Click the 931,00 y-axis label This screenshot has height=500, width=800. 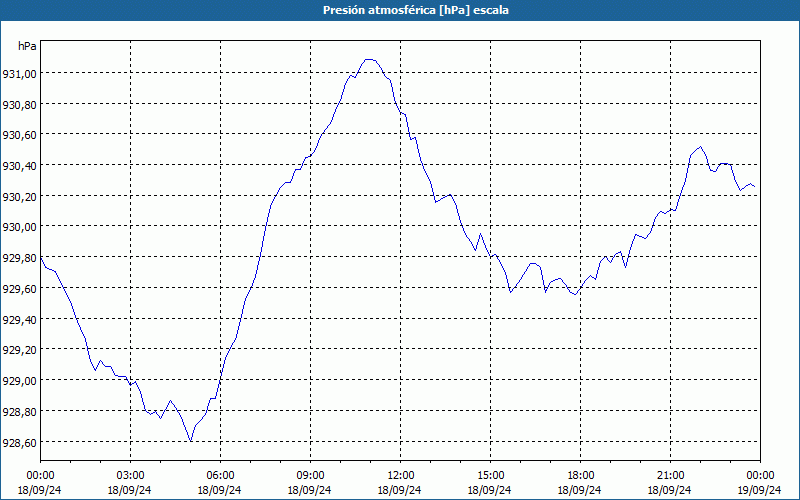(19, 74)
